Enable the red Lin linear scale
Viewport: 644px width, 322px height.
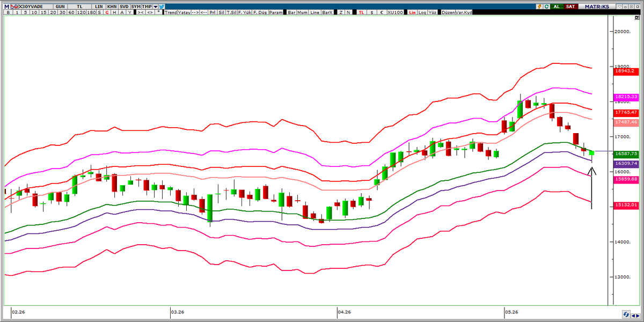413,12
